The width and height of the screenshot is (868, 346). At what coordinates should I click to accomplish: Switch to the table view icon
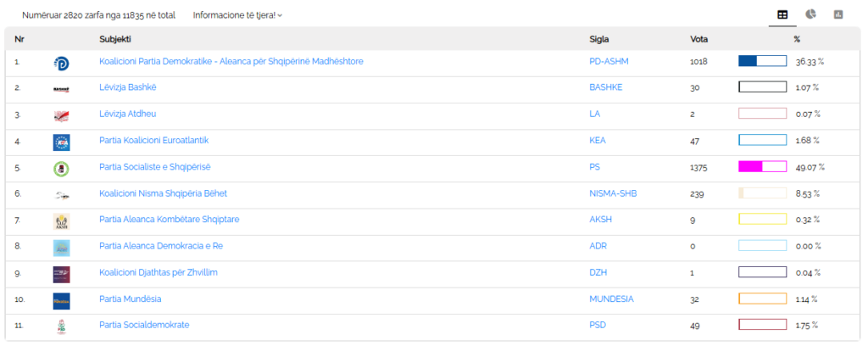(x=782, y=14)
